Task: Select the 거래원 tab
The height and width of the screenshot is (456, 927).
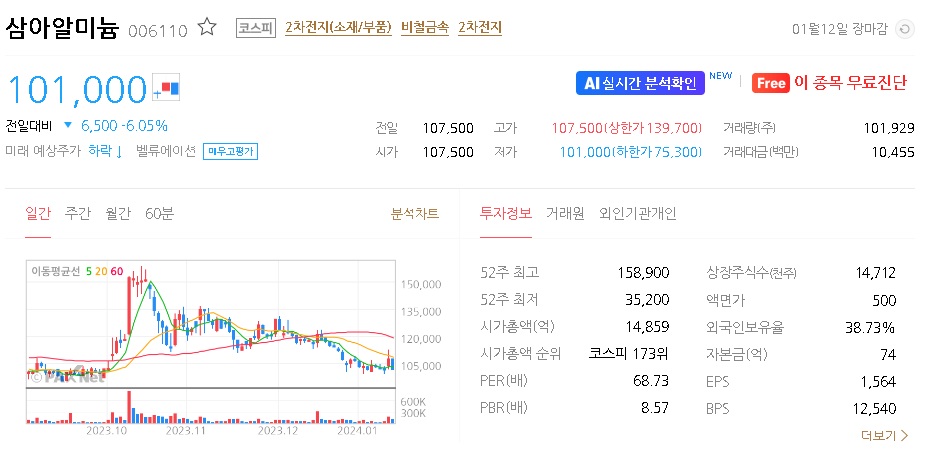Action: pos(565,214)
